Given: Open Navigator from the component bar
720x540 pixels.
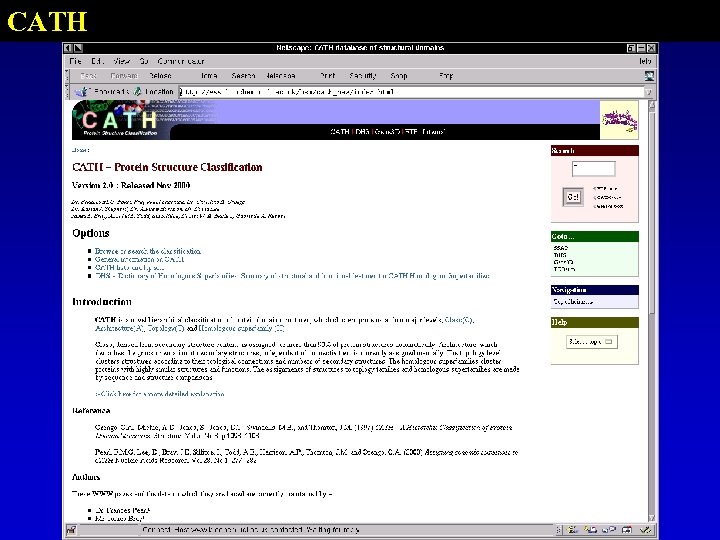Looking at the screenshot, I should pyautogui.click(x=572, y=530).
